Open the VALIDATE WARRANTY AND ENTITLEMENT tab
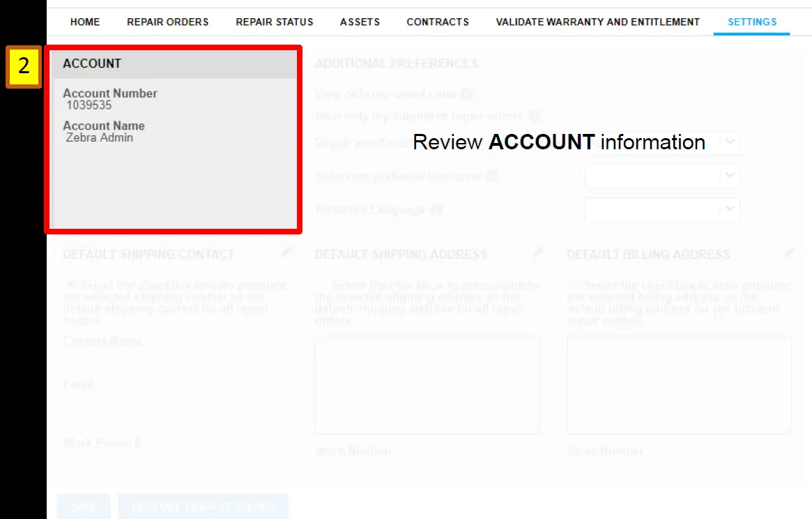 [x=597, y=22]
